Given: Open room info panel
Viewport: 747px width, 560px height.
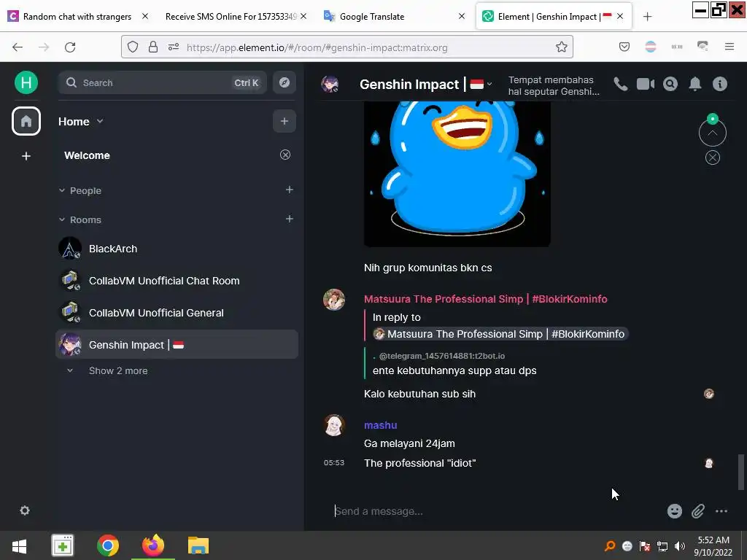Looking at the screenshot, I should [720, 84].
